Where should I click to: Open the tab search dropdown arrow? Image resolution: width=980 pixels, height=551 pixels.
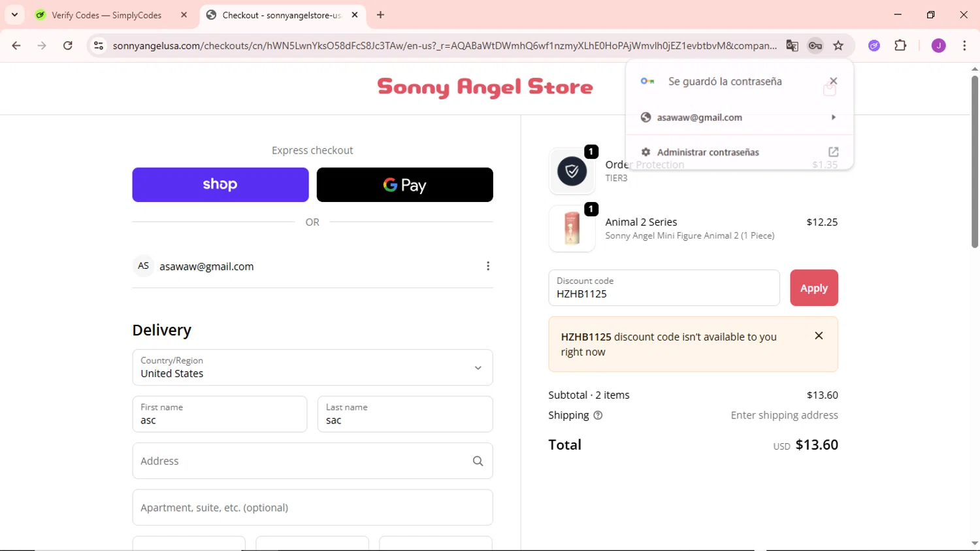click(14, 15)
